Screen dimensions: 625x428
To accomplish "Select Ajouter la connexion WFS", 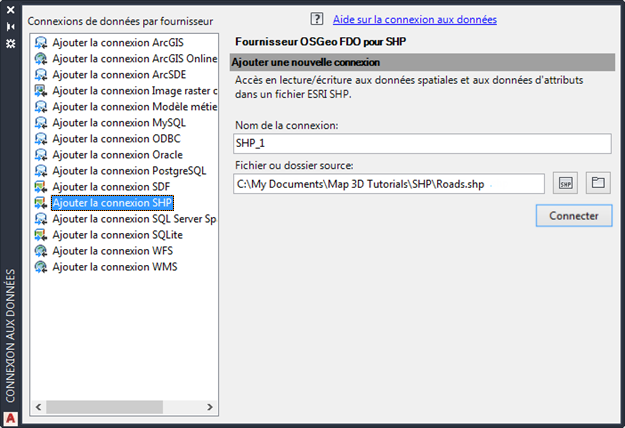I will pos(113,251).
